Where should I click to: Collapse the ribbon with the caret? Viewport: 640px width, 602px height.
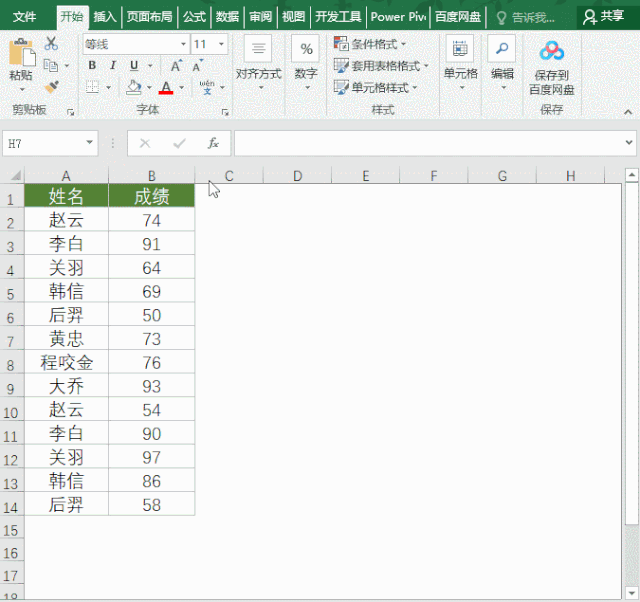[x=628, y=112]
